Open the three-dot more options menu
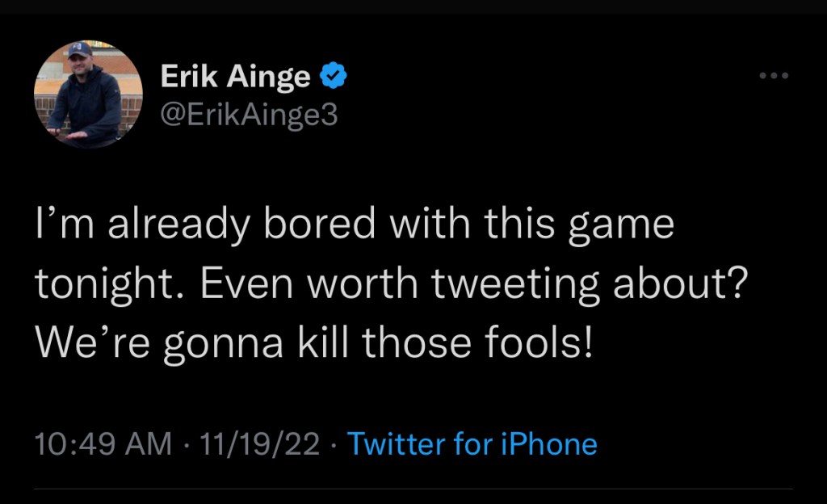Screen dimensions: 827x504 point(773,76)
